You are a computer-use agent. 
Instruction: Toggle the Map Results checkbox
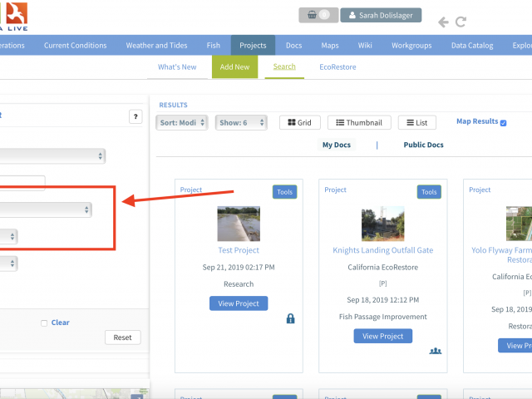click(503, 123)
